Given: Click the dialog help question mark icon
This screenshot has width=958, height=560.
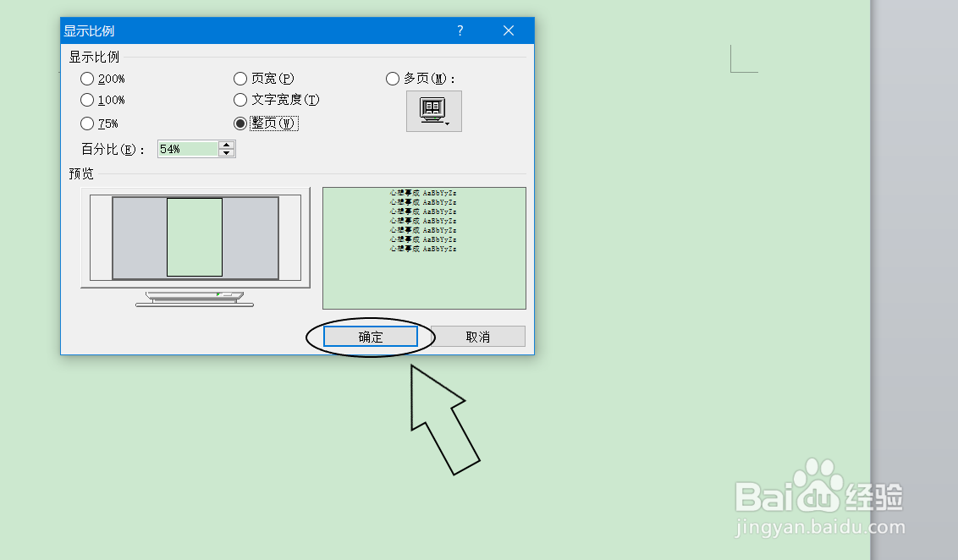Looking at the screenshot, I should [460, 30].
